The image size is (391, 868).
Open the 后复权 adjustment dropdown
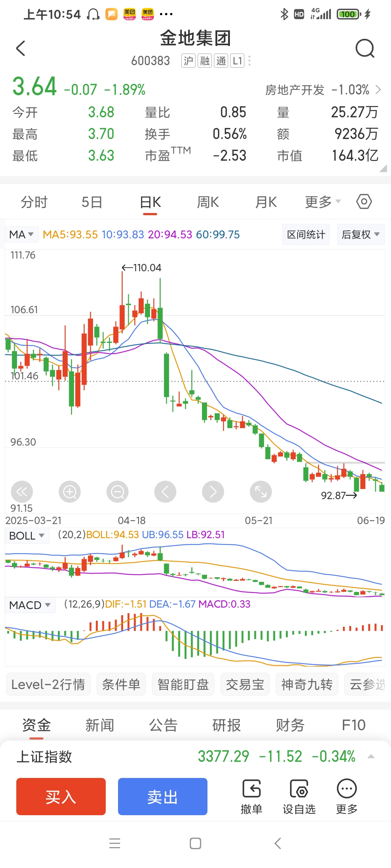click(x=361, y=234)
